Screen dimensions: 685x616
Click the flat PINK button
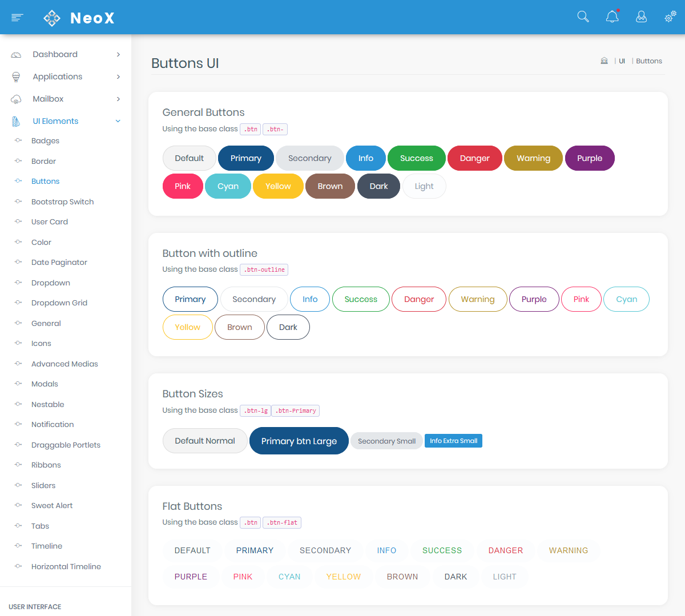click(243, 577)
